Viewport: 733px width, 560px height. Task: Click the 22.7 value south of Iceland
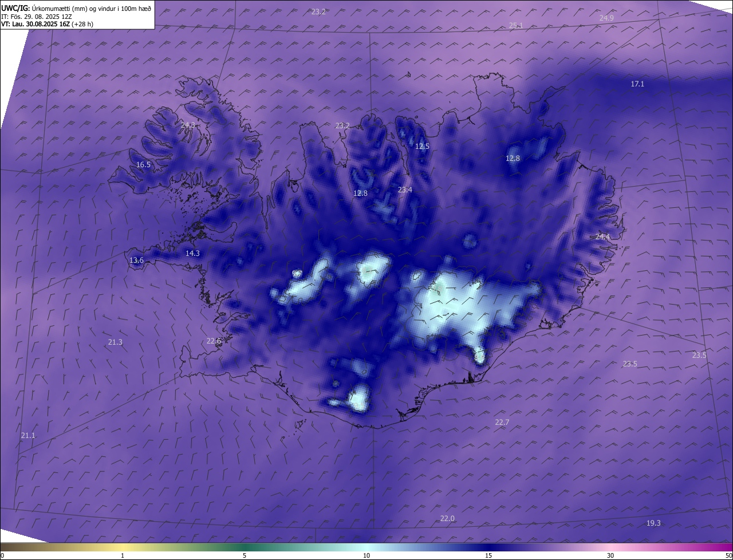pyautogui.click(x=502, y=423)
